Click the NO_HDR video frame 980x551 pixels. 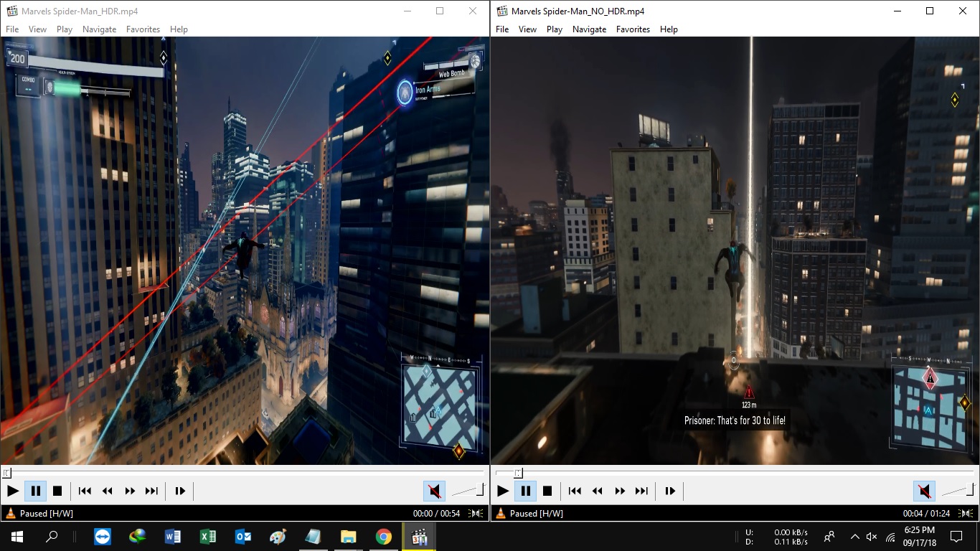click(x=735, y=250)
